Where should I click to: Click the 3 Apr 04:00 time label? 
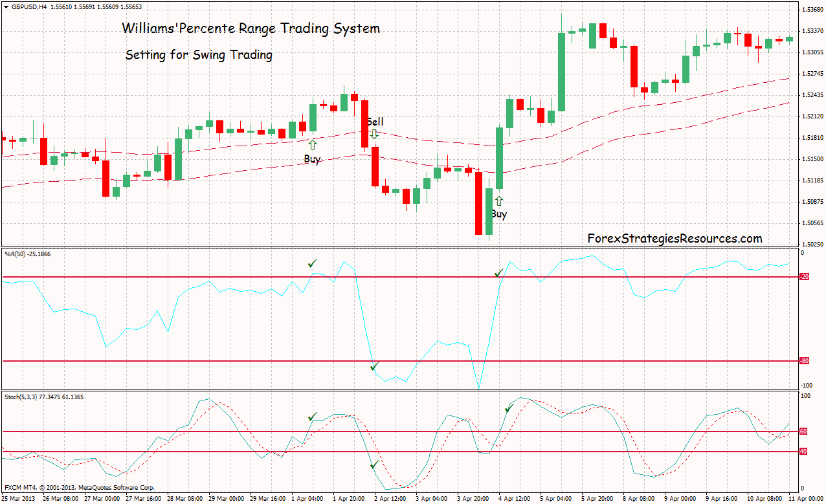[x=432, y=499]
